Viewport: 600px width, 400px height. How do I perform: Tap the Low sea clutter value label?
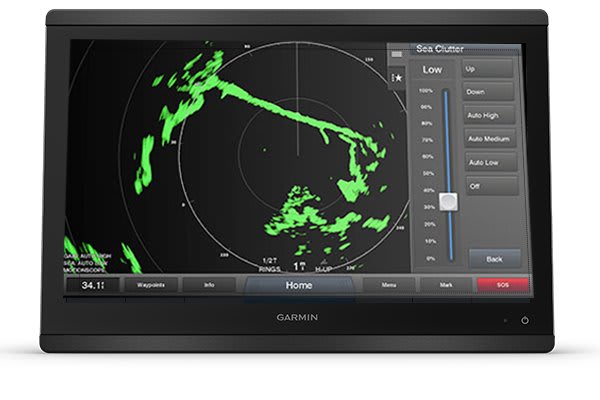click(432, 70)
